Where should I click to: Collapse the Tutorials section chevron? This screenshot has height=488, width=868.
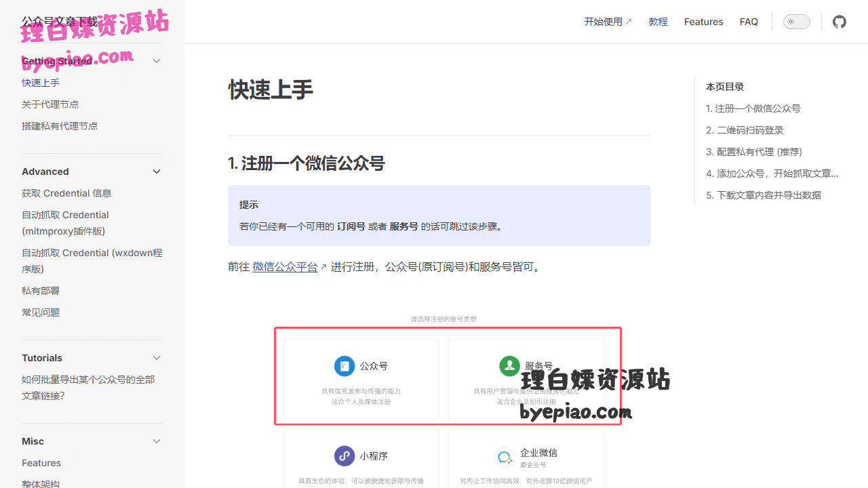pos(157,358)
